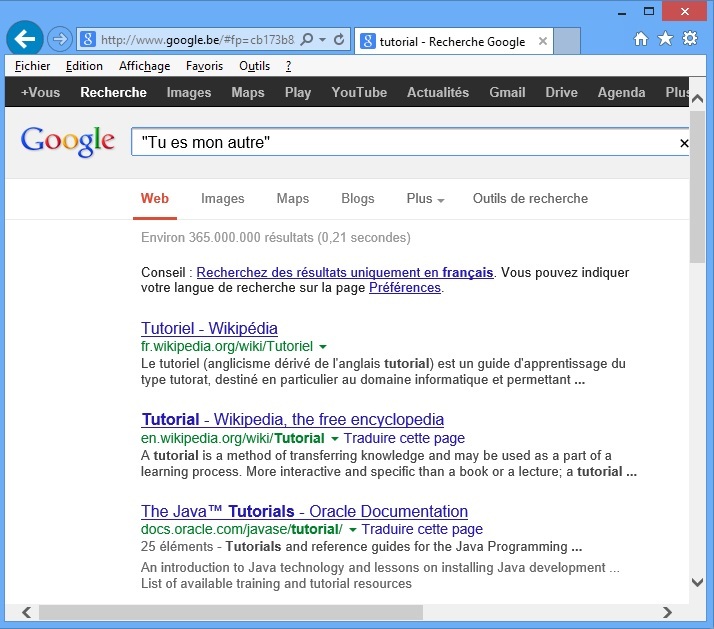Open the Préférences link
The image size is (714, 629).
(x=405, y=288)
